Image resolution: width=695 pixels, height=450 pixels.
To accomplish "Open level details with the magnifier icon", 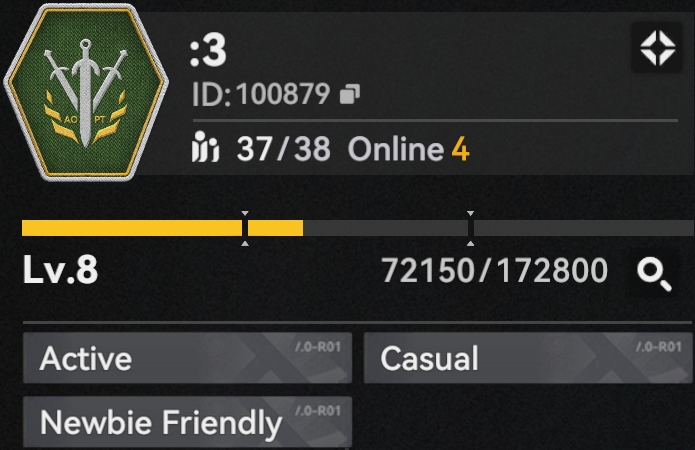I will 654,274.
